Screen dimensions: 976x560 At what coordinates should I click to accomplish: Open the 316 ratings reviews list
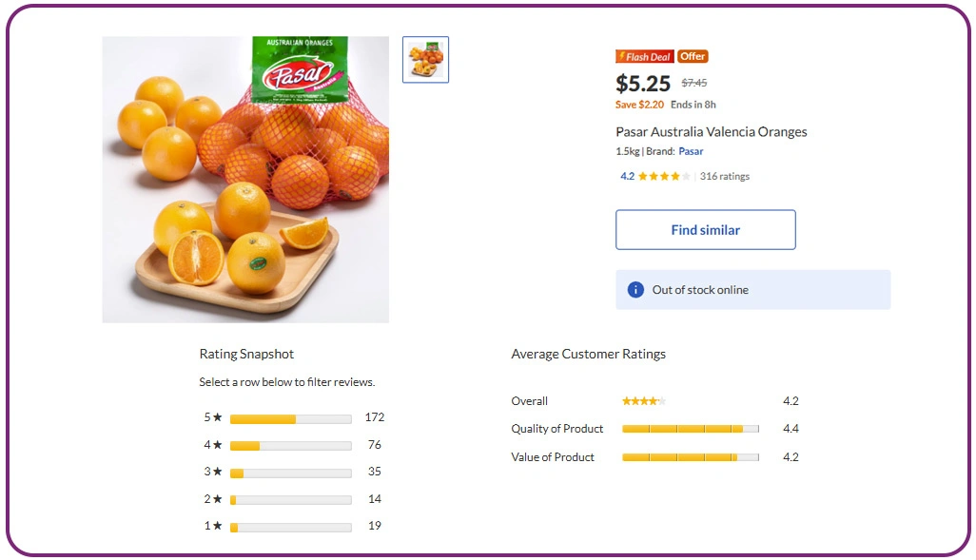coord(725,176)
